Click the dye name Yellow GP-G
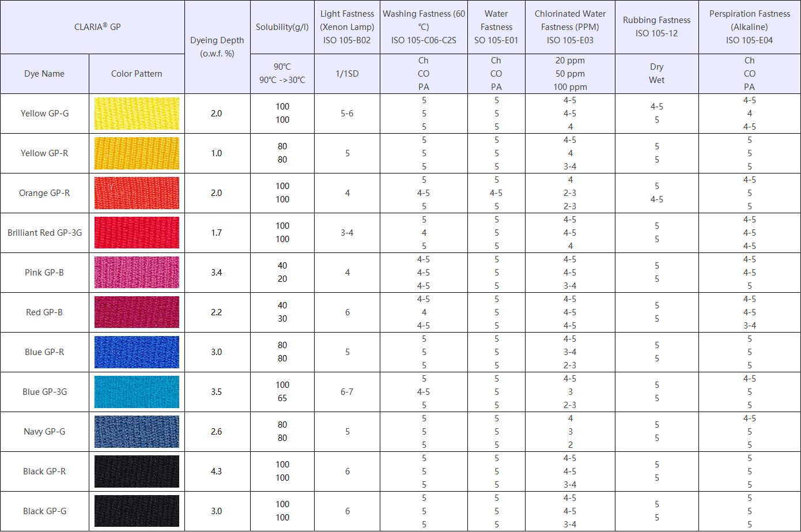Viewport: 801px width, 532px height. 44,114
